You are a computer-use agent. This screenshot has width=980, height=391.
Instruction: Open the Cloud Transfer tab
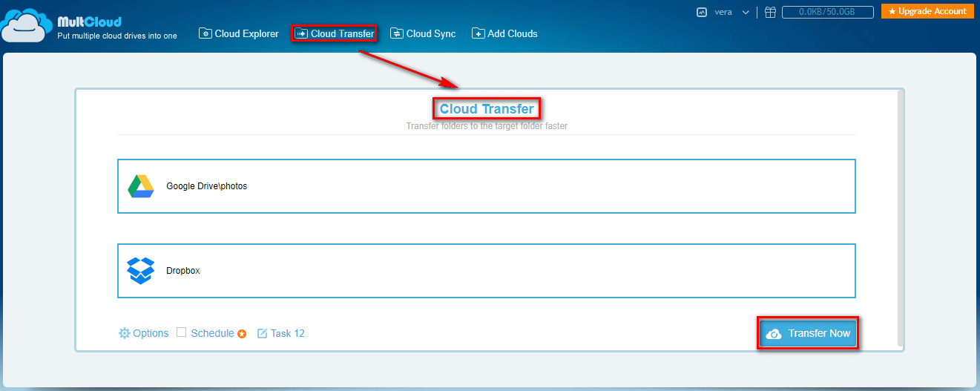pyautogui.click(x=335, y=33)
